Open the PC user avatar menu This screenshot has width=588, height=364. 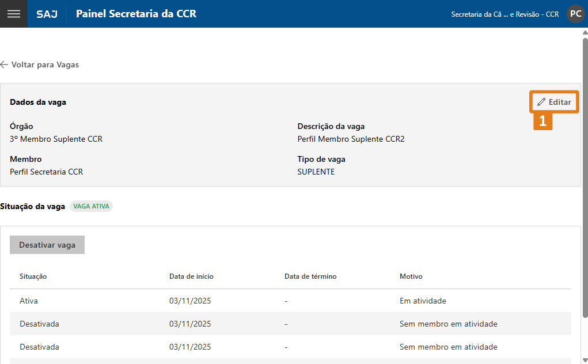point(575,14)
